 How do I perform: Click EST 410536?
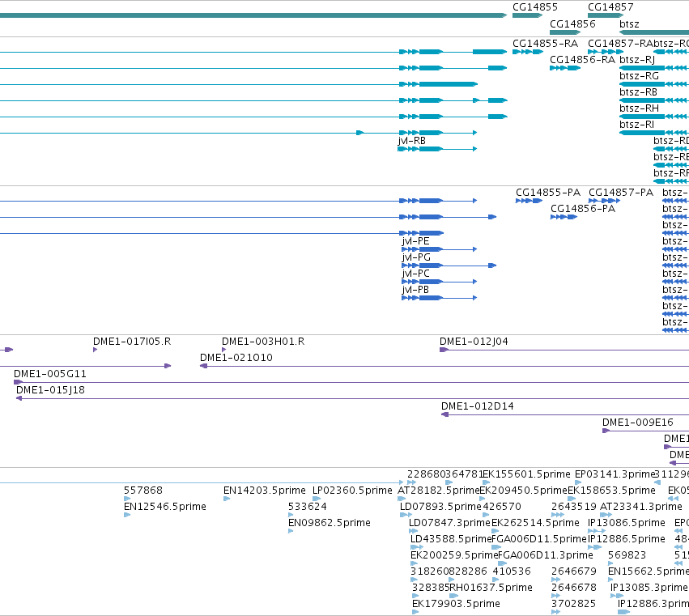click(x=512, y=571)
